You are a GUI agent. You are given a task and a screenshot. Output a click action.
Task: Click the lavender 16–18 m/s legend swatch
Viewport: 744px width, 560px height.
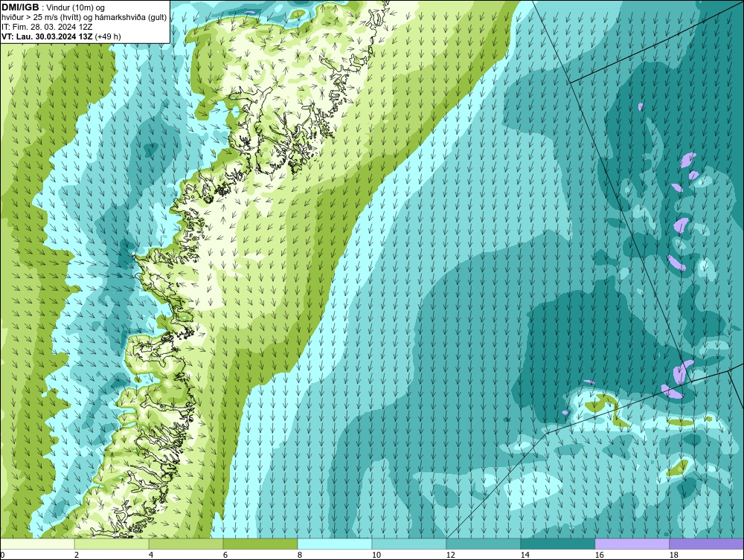tap(632, 544)
